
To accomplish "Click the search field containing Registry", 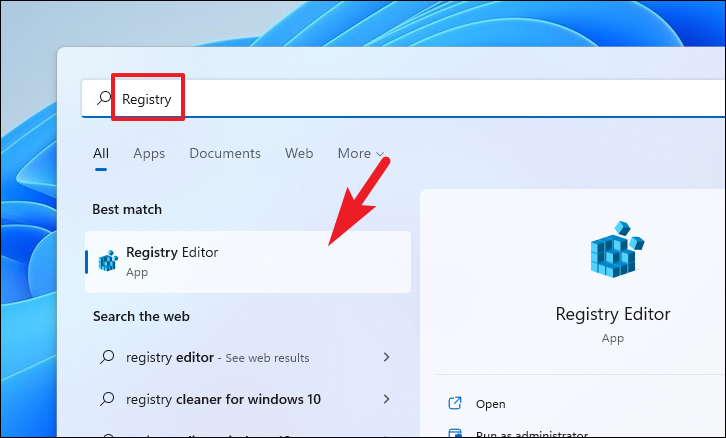I will [x=403, y=98].
